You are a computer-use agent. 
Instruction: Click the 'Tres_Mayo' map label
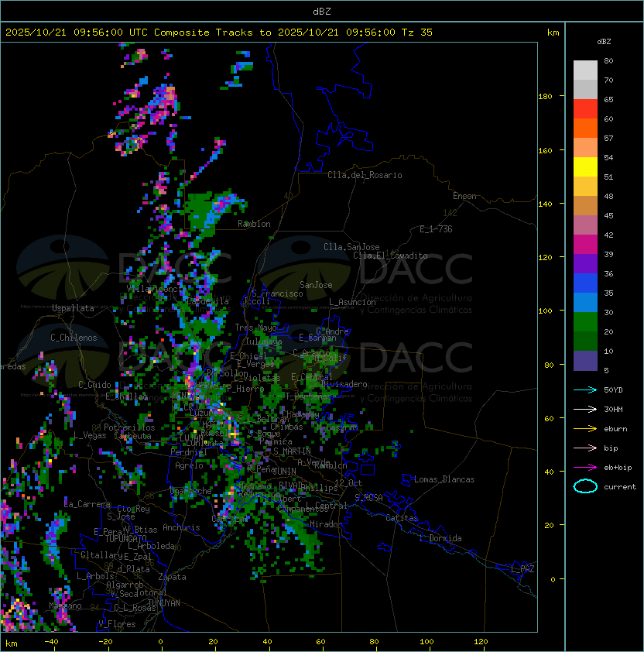point(255,328)
